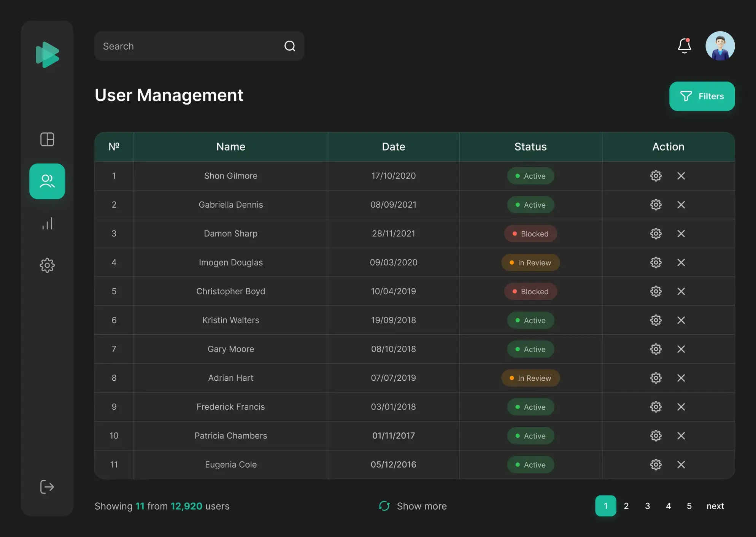
Task: Click the search magnifier icon
Action: tap(290, 46)
